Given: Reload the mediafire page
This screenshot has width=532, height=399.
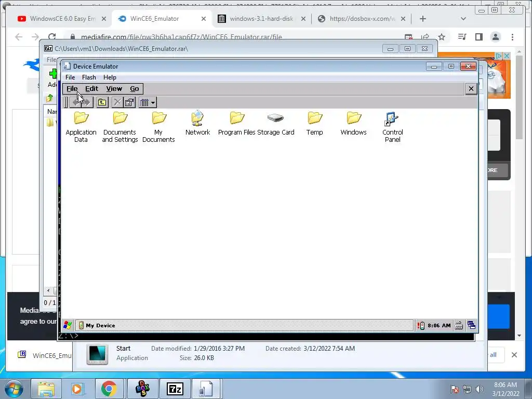Looking at the screenshot, I should point(52,37).
